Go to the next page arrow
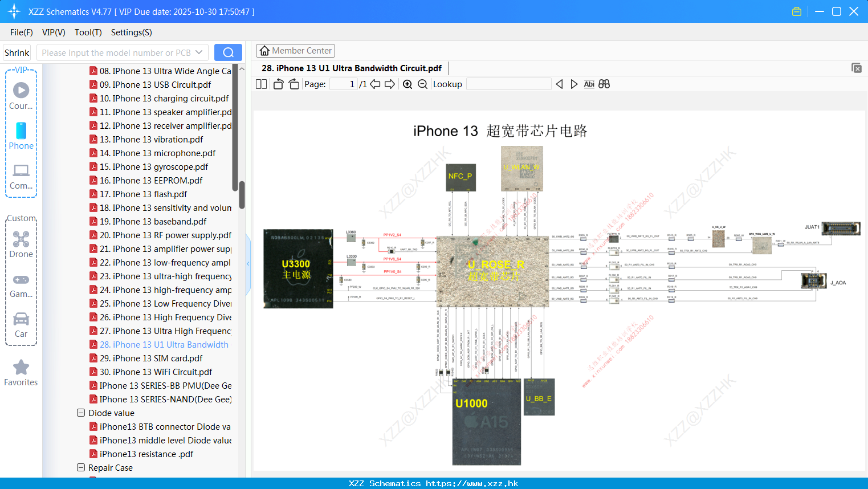Screen dimensions: 868x489 pyautogui.click(x=390, y=84)
